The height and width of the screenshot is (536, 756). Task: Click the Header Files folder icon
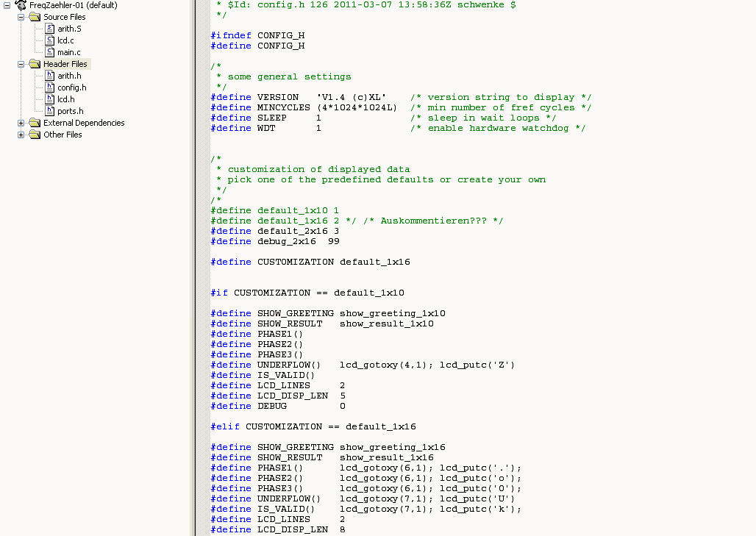[35, 64]
